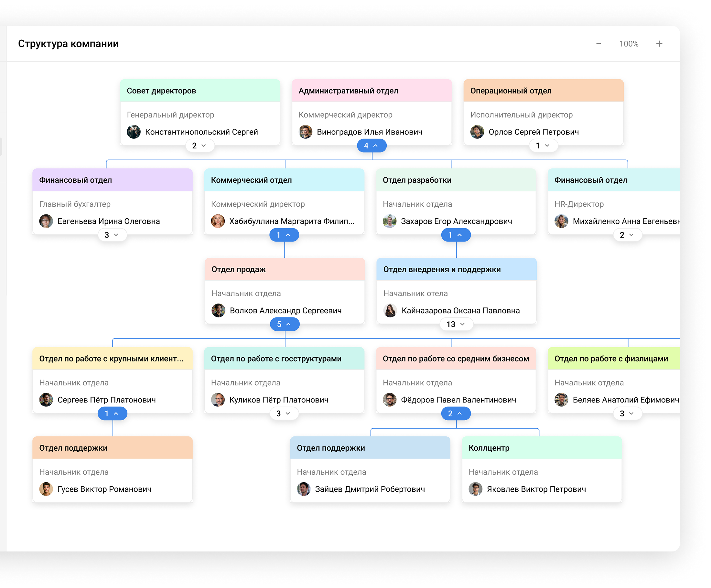
Task: Expand Операционный отдел's 1 subordinate
Action: coord(543,145)
